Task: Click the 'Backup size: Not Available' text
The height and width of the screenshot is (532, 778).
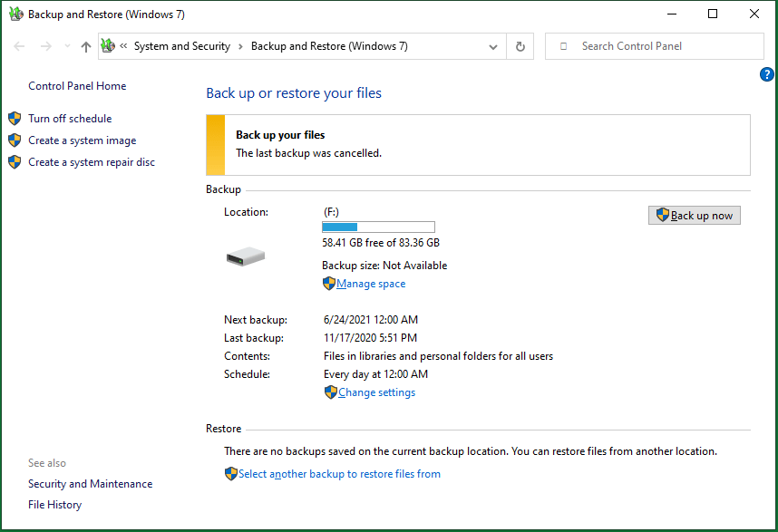Action: coord(384,266)
